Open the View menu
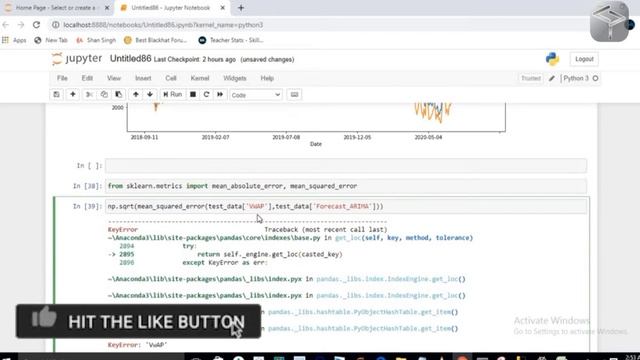Image resolution: width=640 pixels, height=360 pixels. (x=114, y=78)
